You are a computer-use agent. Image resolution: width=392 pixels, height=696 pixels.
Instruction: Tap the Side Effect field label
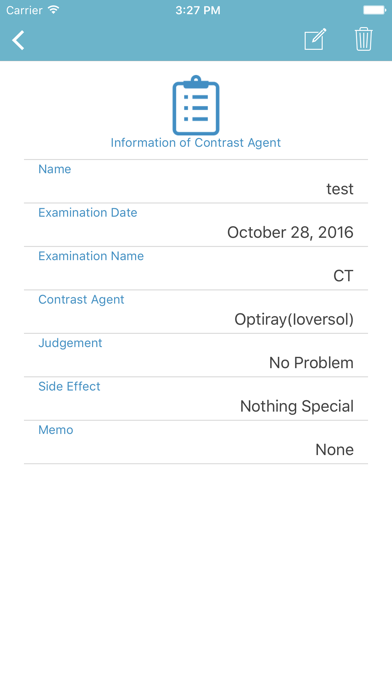point(69,387)
